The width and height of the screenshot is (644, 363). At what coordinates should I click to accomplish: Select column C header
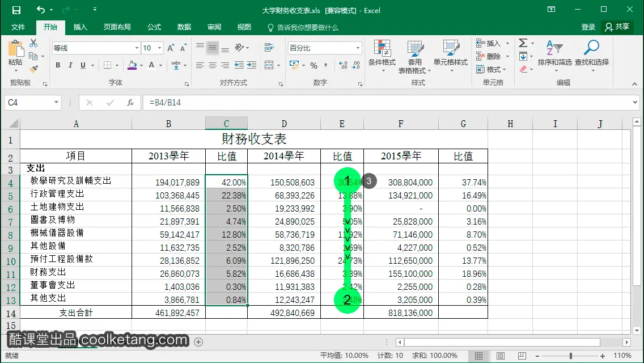click(226, 124)
